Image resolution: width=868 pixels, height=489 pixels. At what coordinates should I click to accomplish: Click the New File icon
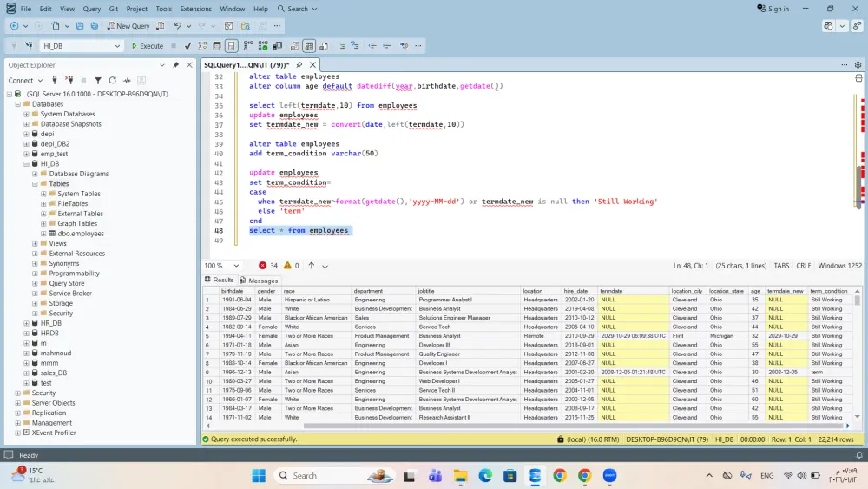coord(56,26)
